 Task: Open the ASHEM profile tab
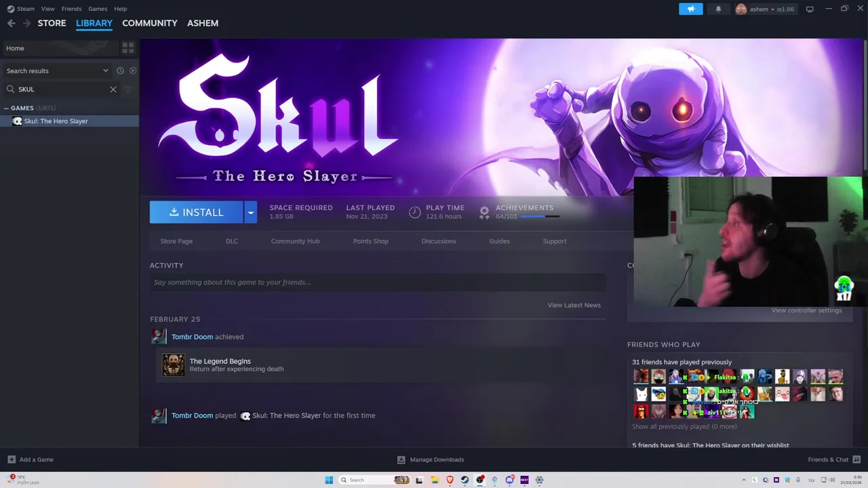point(203,23)
